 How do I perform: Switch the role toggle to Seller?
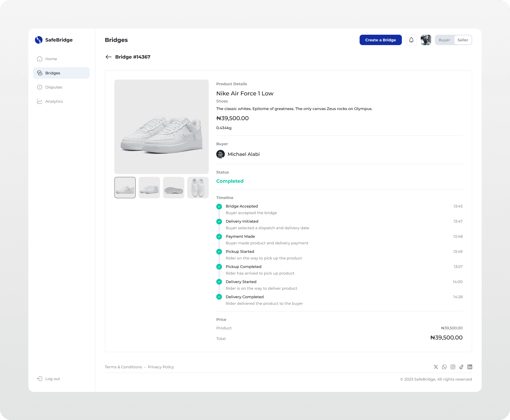[463, 40]
